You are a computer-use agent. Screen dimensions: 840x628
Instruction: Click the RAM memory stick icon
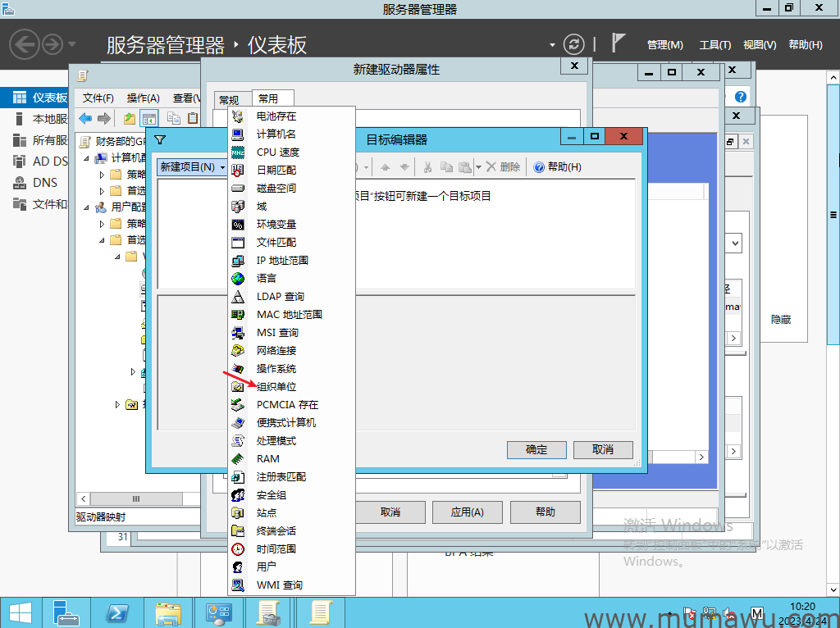[x=238, y=459]
